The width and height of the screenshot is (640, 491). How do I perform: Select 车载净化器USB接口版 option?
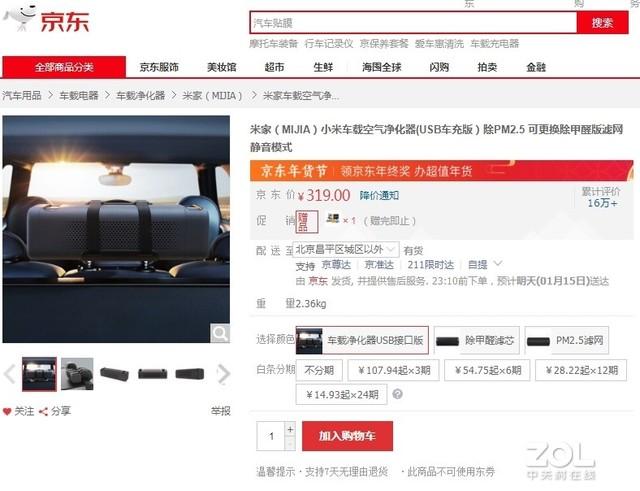[x=362, y=340]
